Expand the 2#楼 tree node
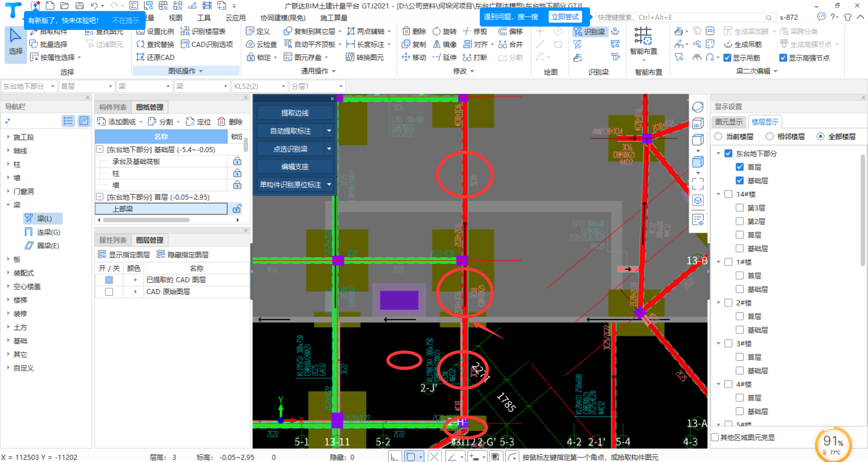Viewport: 868px width, 462px height. click(x=718, y=303)
